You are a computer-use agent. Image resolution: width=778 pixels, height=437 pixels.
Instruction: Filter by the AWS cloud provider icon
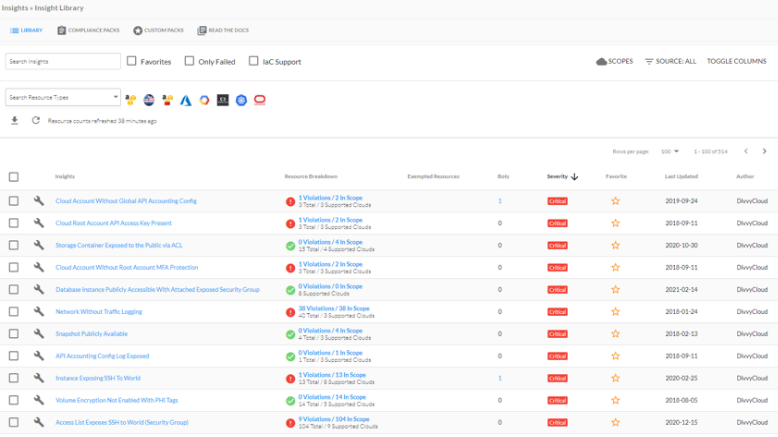click(x=130, y=100)
